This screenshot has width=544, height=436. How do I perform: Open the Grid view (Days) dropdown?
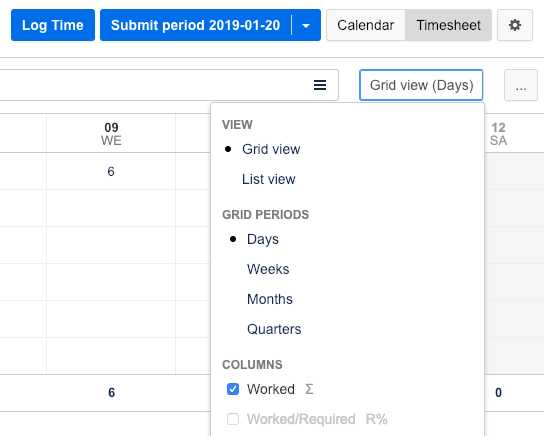tap(421, 85)
